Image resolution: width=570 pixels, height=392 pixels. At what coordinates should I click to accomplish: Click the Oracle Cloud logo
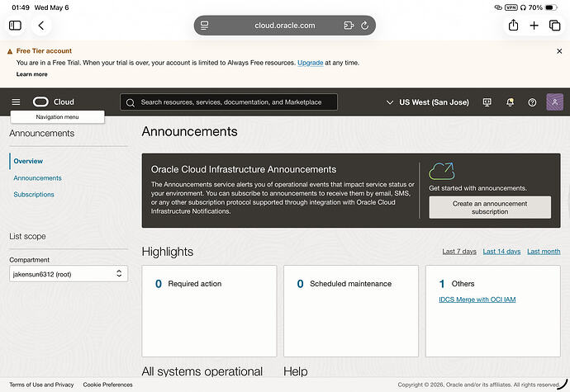(54, 102)
